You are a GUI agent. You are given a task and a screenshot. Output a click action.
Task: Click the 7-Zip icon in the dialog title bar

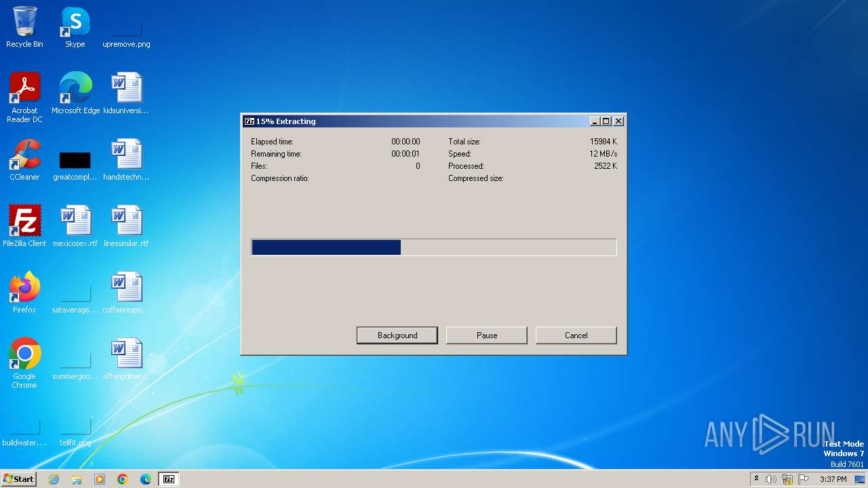click(x=249, y=121)
